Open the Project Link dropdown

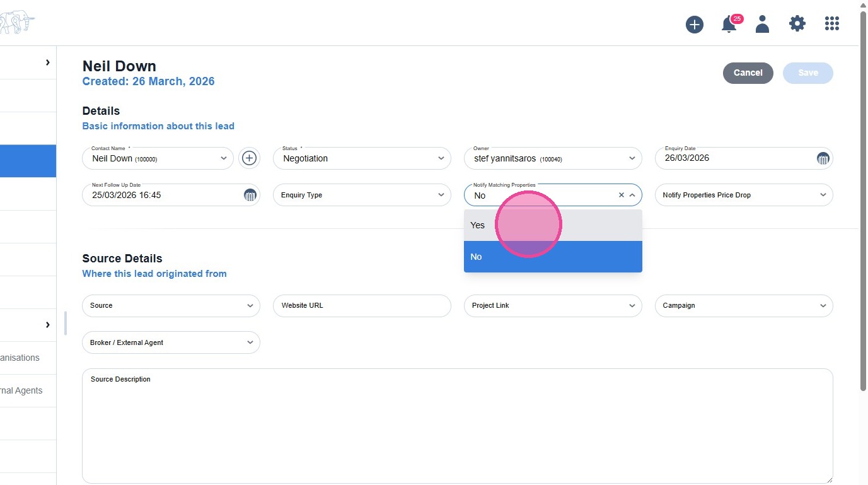[x=553, y=305]
